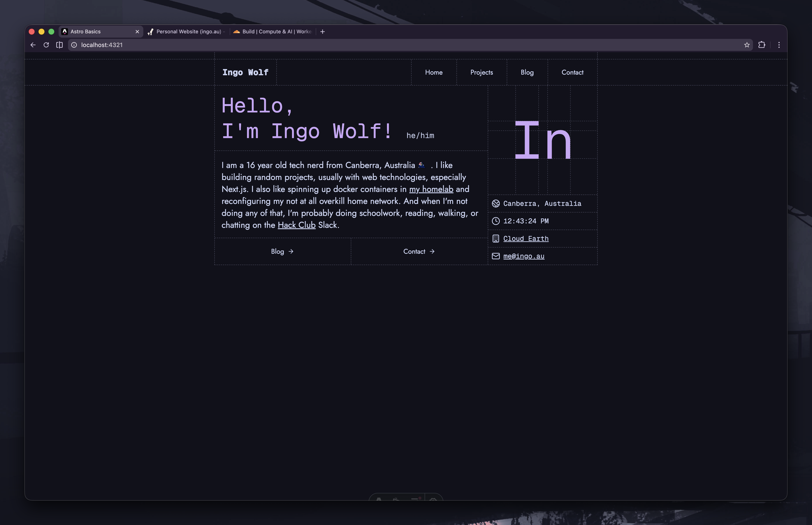The width and height of the screenshot is (812, 525).
Task: Bookmark this page with the star icon
Action: click(747, 45)
